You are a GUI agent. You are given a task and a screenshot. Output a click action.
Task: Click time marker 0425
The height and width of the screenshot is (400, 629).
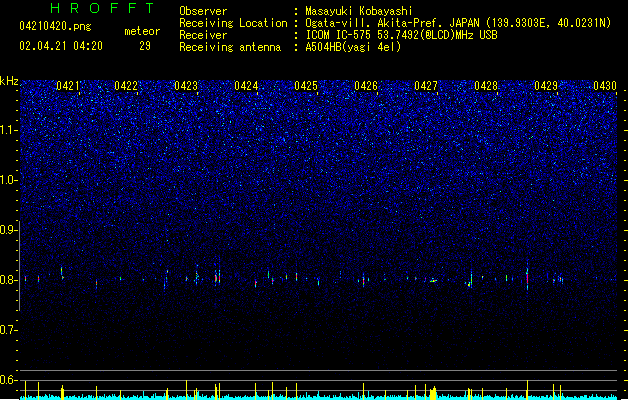[306, 86]
